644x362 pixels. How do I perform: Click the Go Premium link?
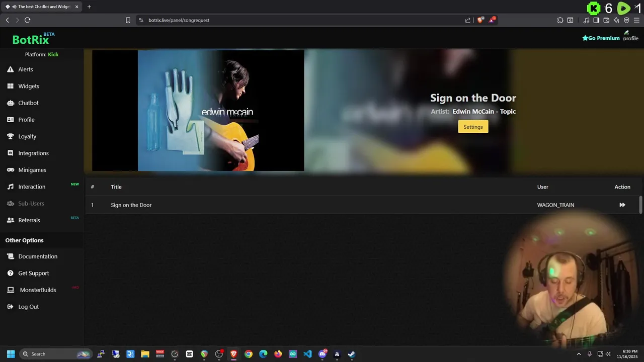tap(601, 38)
